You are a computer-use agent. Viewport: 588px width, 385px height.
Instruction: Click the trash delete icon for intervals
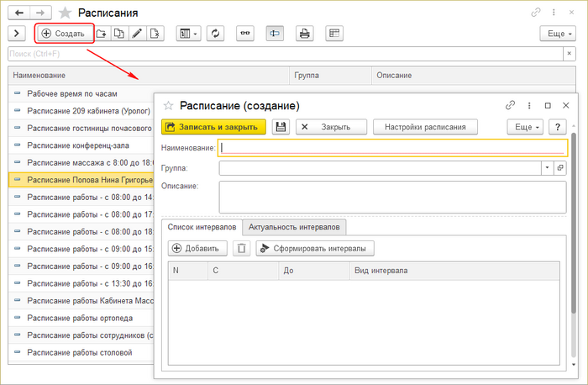pos(242,248)
